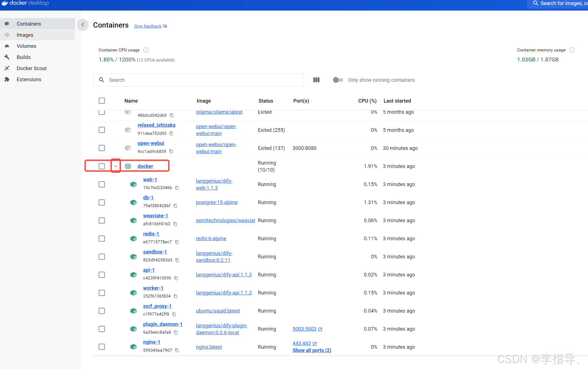This screenshot has width=588, height=369.
Task: Click the column layout icon
Action: 316,80
